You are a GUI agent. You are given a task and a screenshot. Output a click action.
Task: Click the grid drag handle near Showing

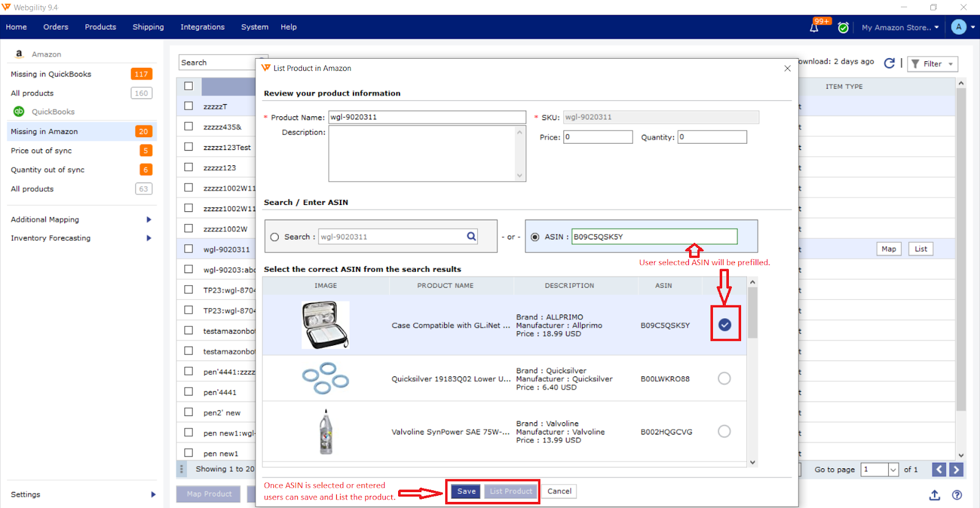tap(181, 469)
